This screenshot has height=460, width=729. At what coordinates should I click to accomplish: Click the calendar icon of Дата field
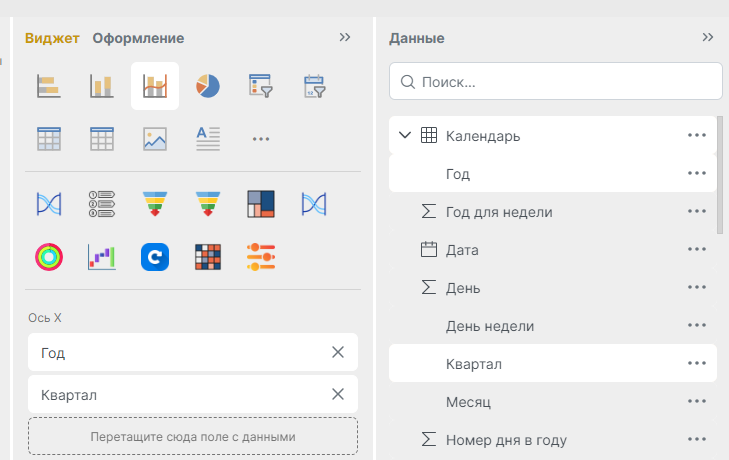click(x=429, y=249)
